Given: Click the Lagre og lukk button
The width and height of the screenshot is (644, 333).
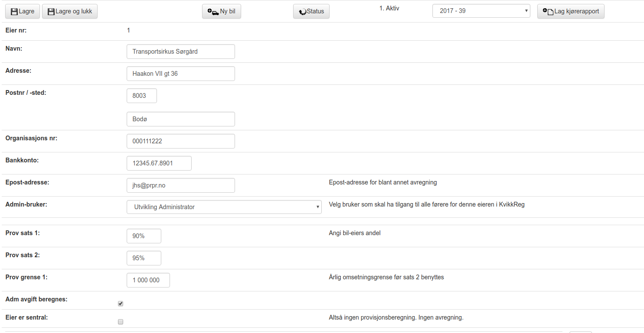Looking at the screenshot, I should tap(70, 11).
